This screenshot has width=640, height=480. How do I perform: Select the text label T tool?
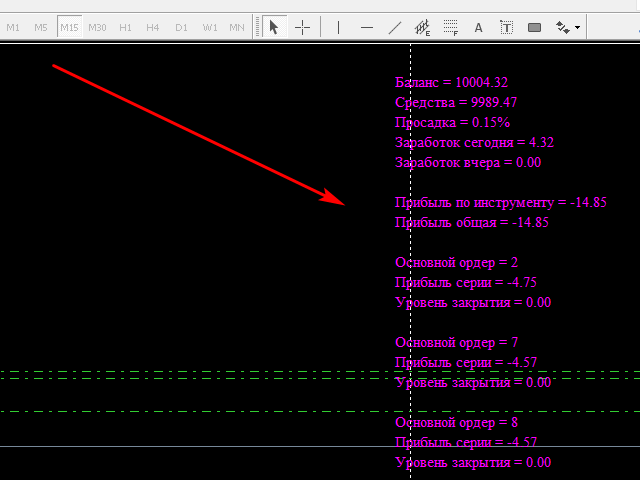pos(507,27)
